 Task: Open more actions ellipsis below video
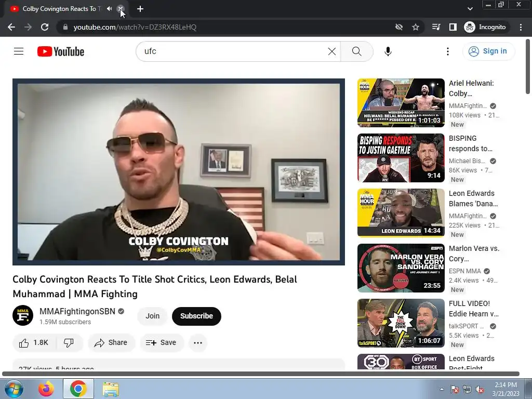[198, 343]
